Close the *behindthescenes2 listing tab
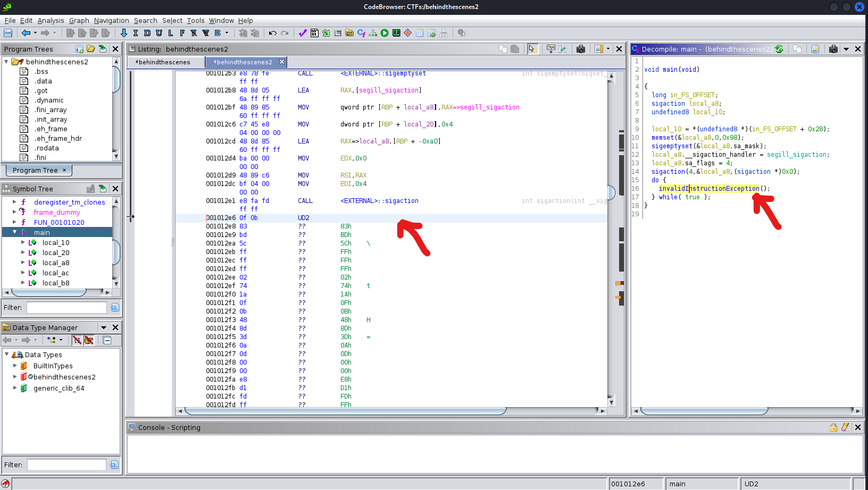Viewport: 868px width, 490px height. click(282, 62)
